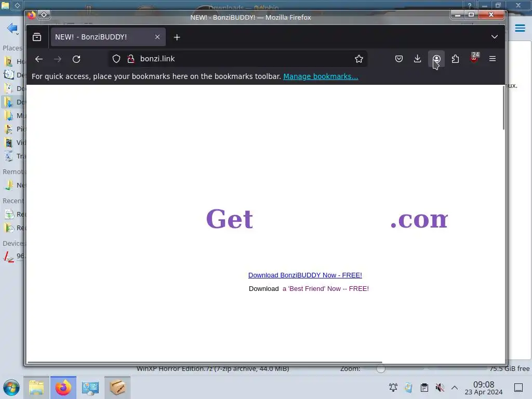
Task: Show Firefox downloads panel
Action: pos(418,59)
